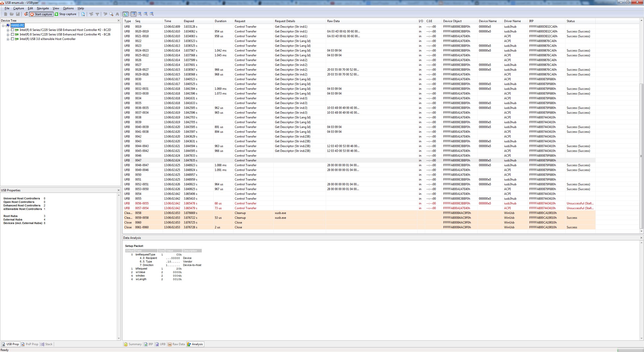Check the Enhanced Host Controller #2 box
Viewport: 644px width, 352px height.
(12, 30)
